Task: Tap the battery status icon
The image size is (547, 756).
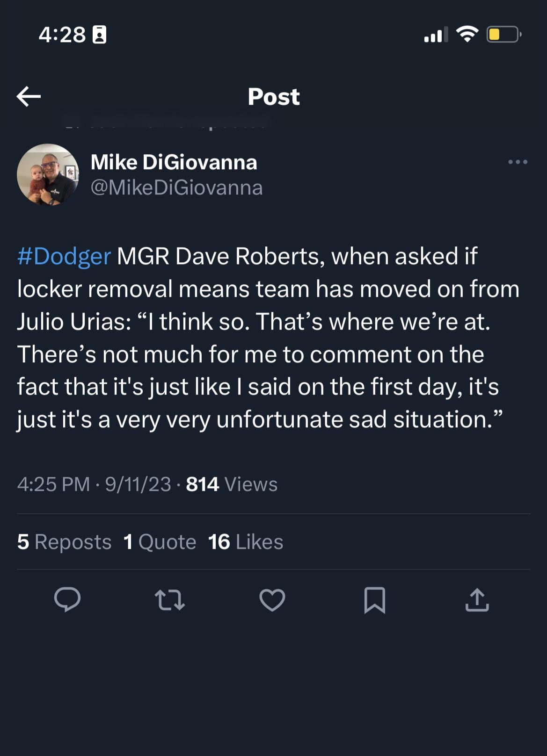Action: 503,35
